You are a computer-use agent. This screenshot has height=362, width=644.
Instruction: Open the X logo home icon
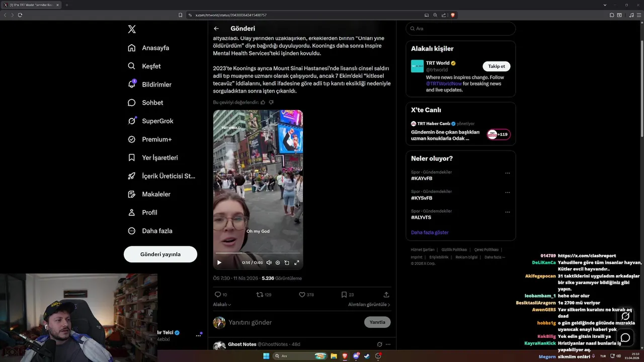[x=132, y=29]
